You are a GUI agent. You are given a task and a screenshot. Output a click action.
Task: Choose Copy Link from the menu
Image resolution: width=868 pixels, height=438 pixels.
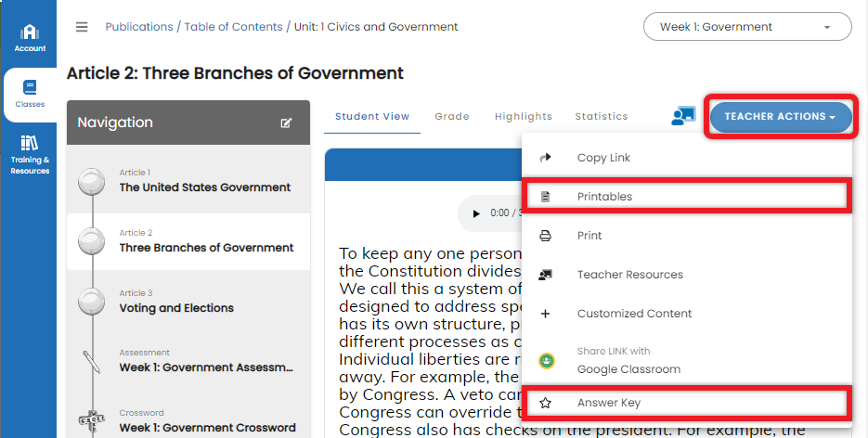tap(603, 158)
